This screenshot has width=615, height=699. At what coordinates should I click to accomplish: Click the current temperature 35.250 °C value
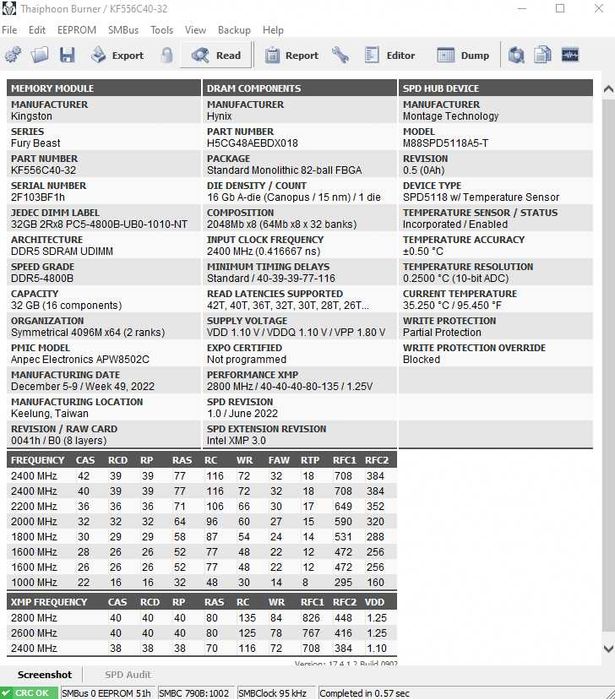coord(452,305)
